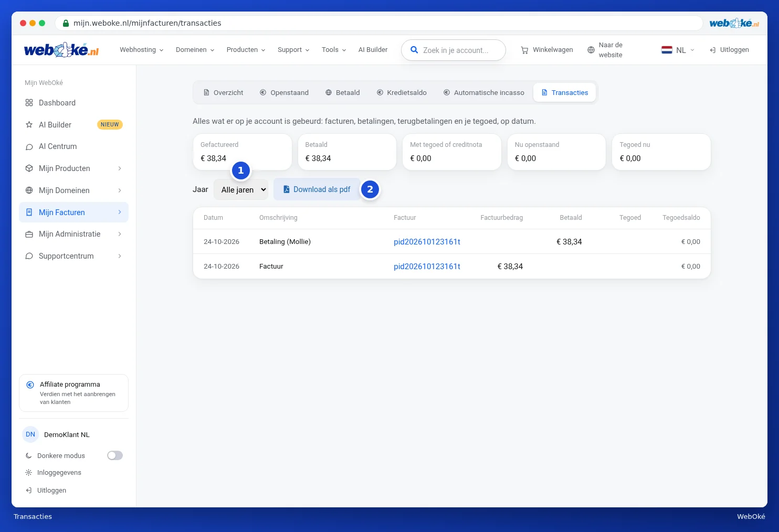Click the search magnifier icon
The height and width of the screenshot is (532, 779).
[x=414, y=50]
